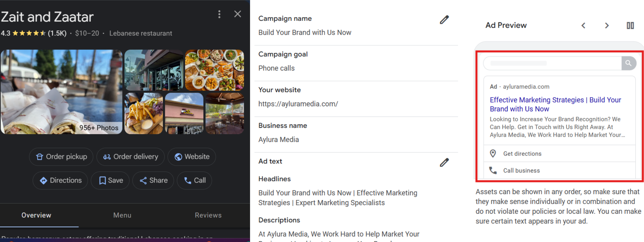
Task: Call the restaurant using the Call button
Action: click(x=195, y=180)
